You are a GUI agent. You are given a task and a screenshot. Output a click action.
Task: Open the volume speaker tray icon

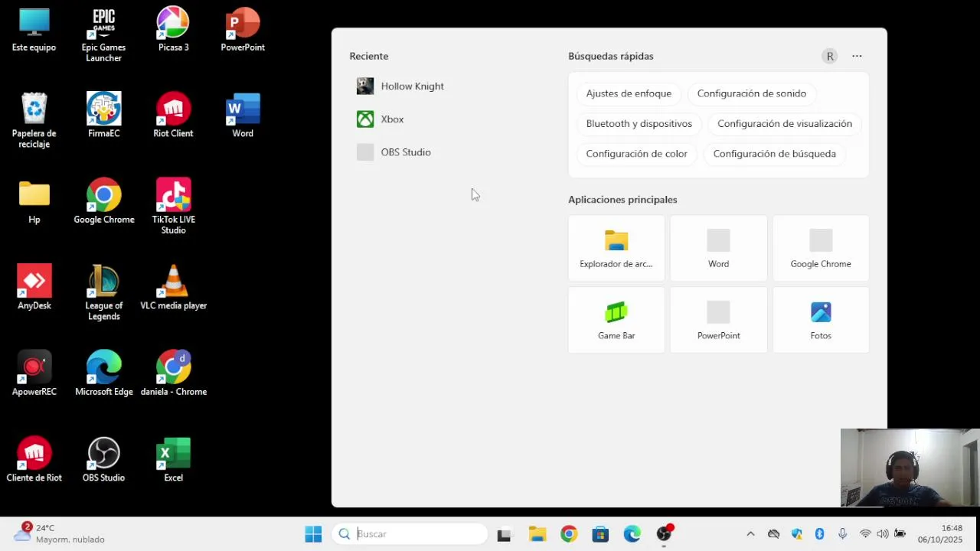(x=883, y=534)
